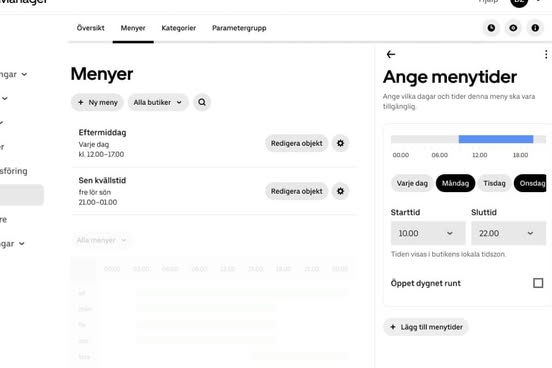Open the Starttid 10.00 dropdown
This screenshot has width=552, height=368.
point(428,233)
